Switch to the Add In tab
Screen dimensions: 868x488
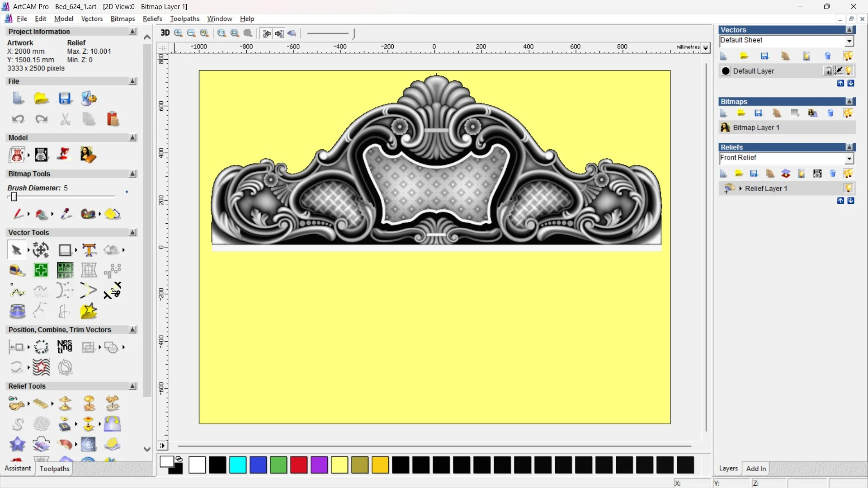pos(755,469)
